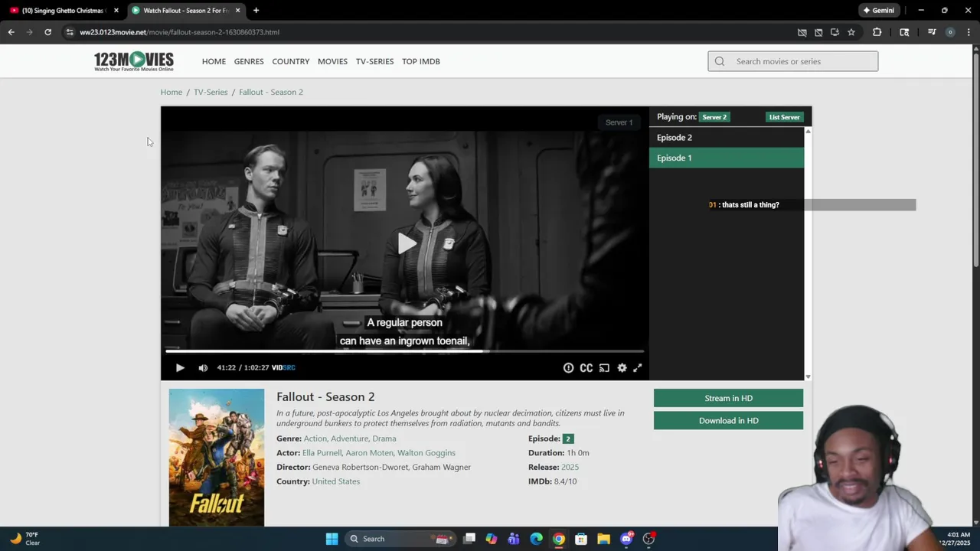Screen dimensions: 980x551
Task: Click the Action genre link
Action: pyautogui.click(x=315, y=439)
